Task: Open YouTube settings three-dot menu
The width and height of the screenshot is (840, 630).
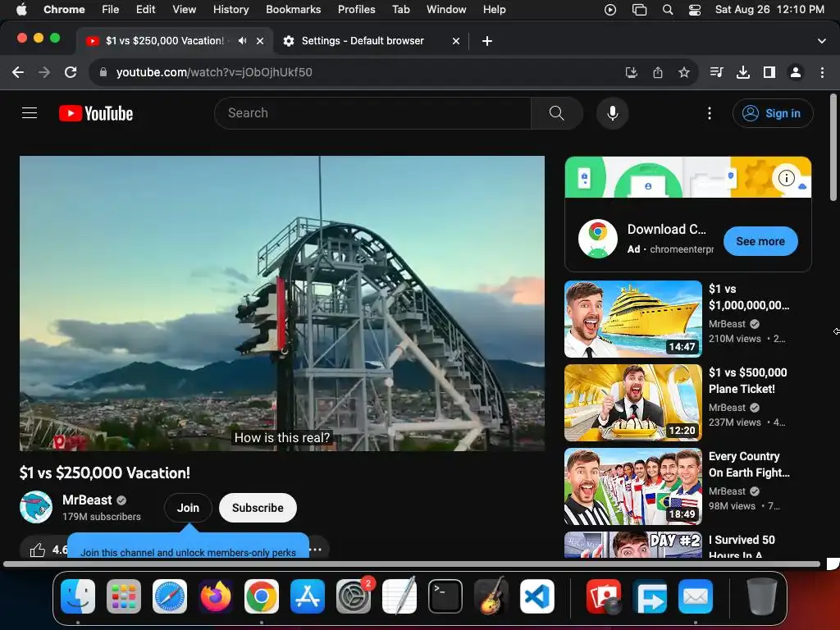Action: coord(710,113)
